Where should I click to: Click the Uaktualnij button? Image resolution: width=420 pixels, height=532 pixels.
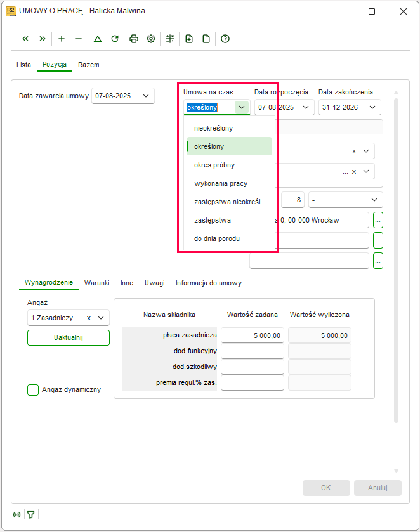[x=69, y=337]
